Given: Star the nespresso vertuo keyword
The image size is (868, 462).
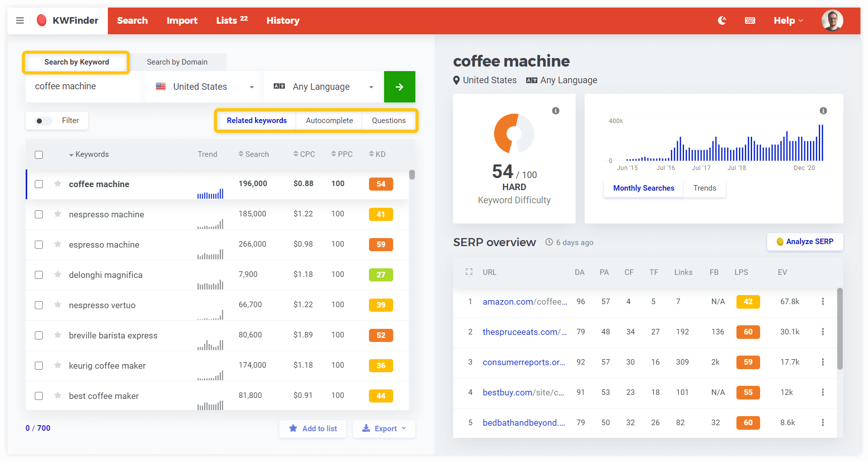Looking at the screenshot, I should click(58, 305).
